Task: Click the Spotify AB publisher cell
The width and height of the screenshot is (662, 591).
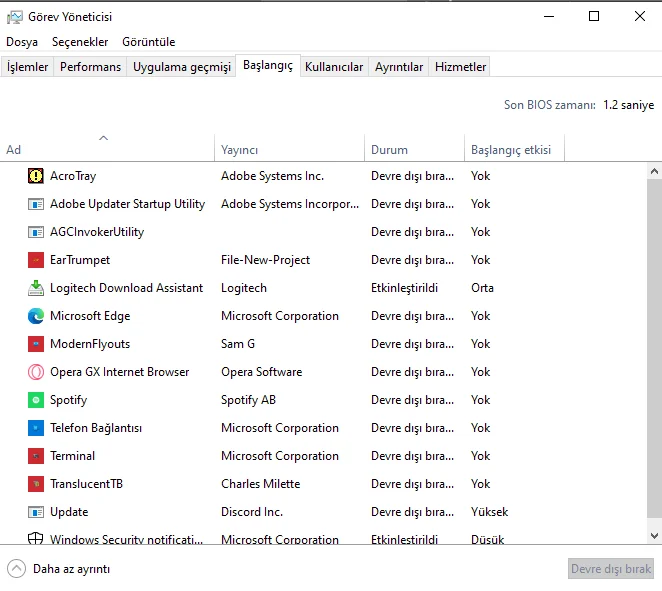Action: pos(248,400)
